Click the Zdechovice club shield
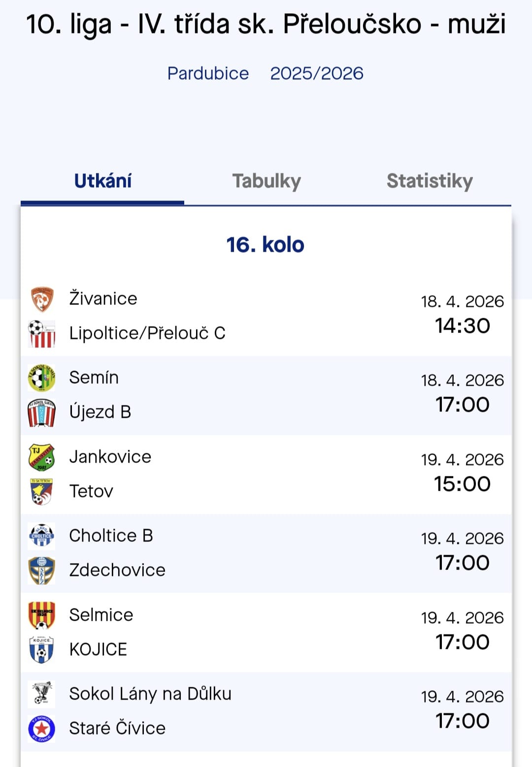The width and height of the screenshot is (532, 767). [x=42, y=570]
